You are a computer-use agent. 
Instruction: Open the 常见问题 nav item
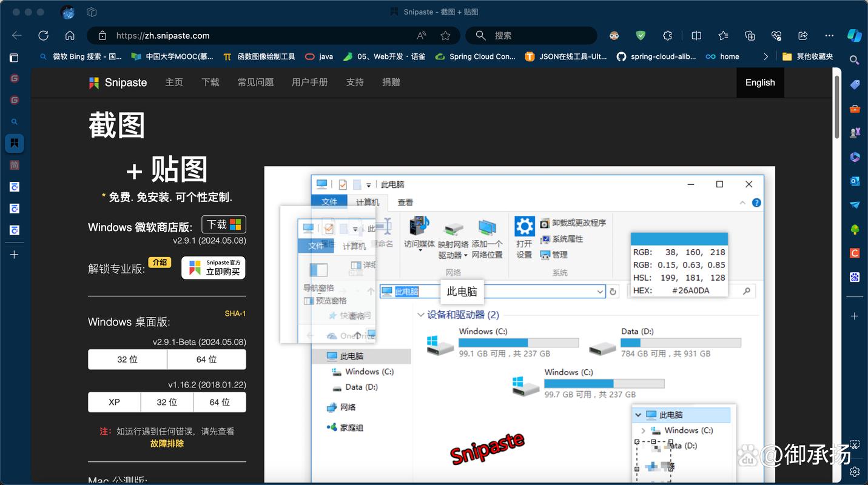click(255, 82)
